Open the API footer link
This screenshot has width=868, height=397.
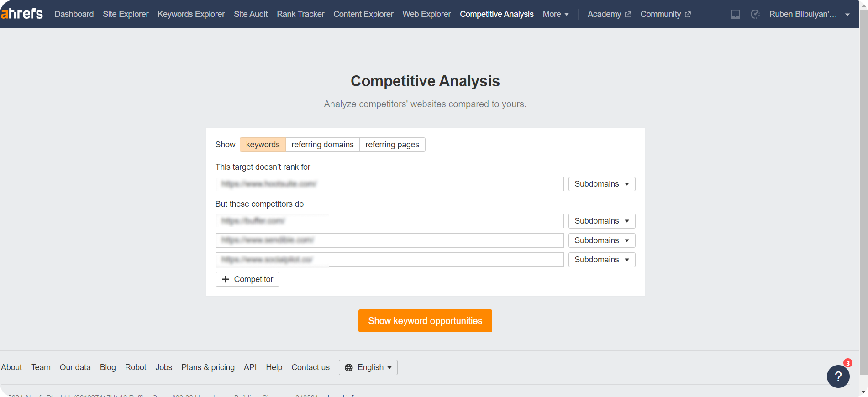pos(250,367)
